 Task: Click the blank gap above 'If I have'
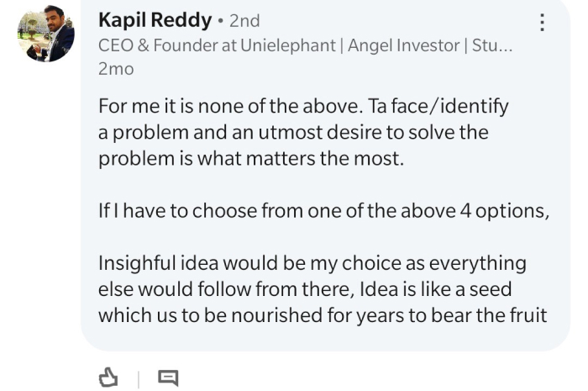pyautogui.click(x=324, y=185)
